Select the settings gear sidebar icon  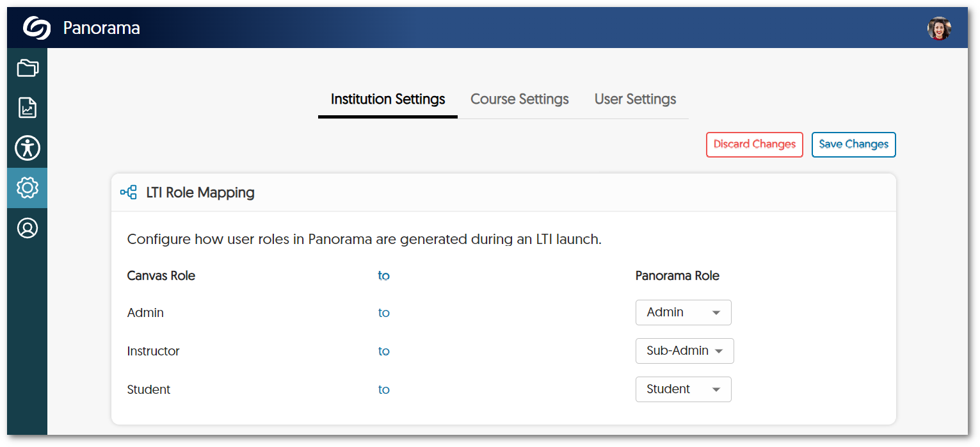[28, 188]
